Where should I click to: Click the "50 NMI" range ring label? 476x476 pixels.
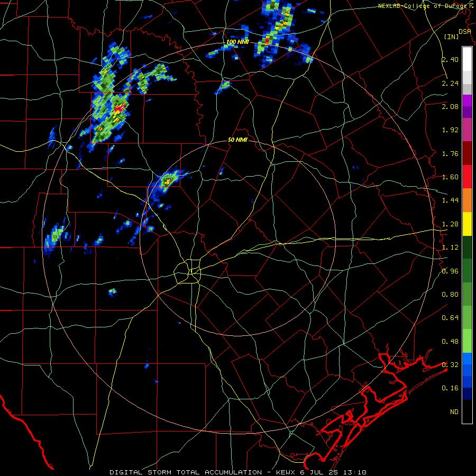pos(237,140)
